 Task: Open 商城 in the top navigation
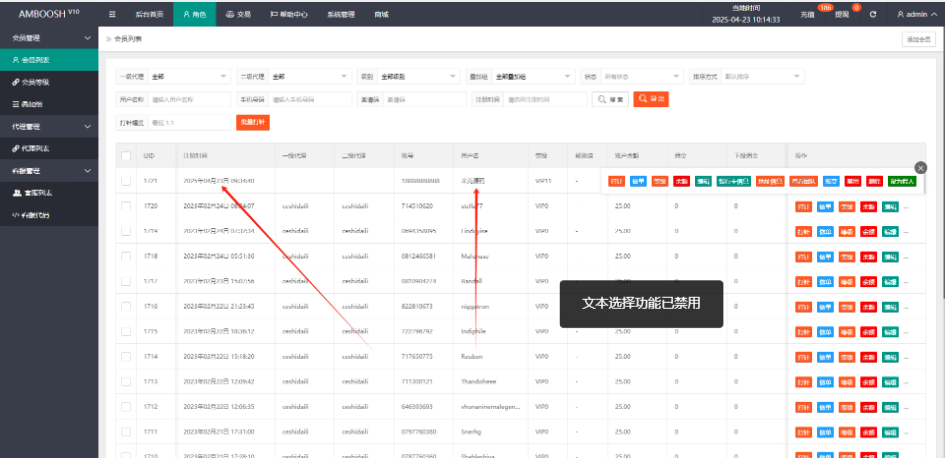pos(381,14)
